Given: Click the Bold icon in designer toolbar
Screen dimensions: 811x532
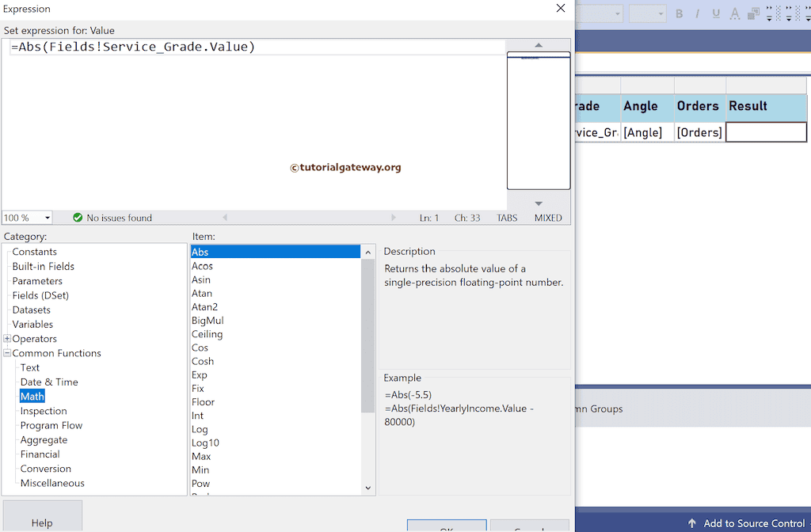Looking at the screenshot, I should (x=679, y=14).
